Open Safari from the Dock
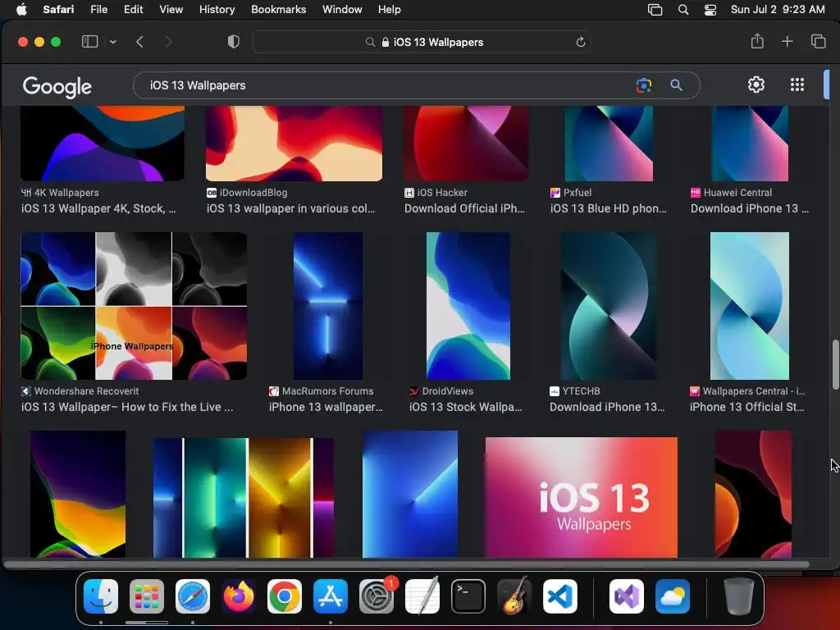The image size is (840, 630). (x=193, y=596)
